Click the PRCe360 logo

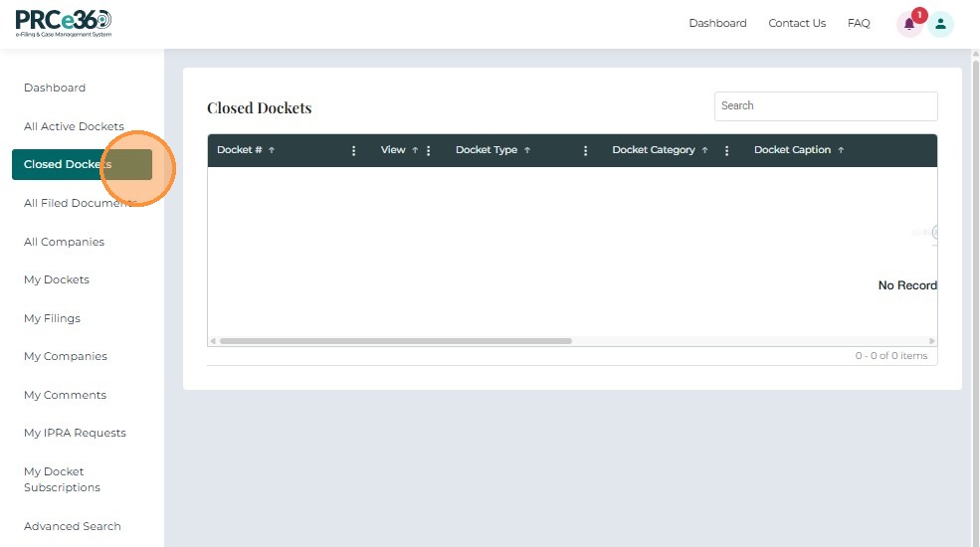point(64,24)
